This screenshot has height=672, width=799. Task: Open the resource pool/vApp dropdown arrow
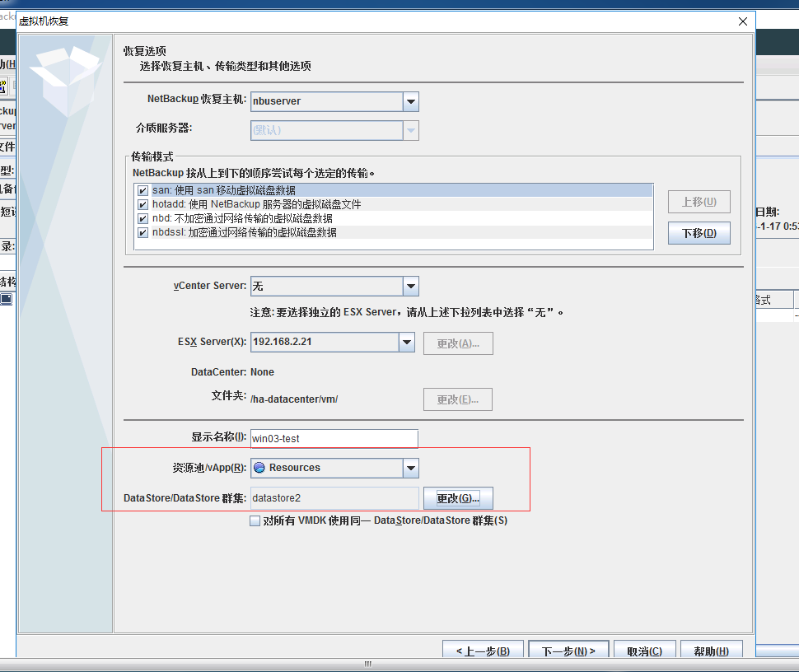[x=411, y=468]
